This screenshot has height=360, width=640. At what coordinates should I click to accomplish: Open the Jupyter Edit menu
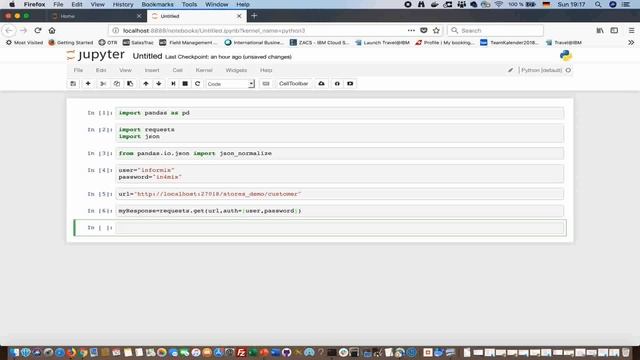tap(101, 70)
